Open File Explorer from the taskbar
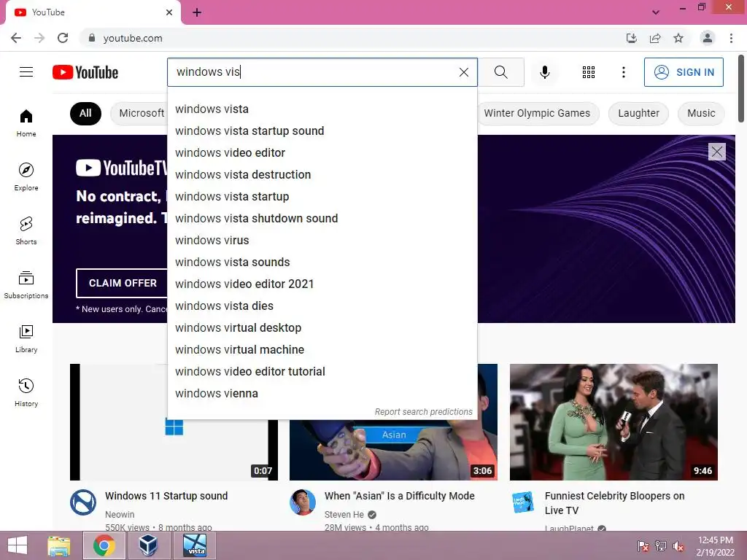This screenshot has height=560, width=747. (59, 545)
